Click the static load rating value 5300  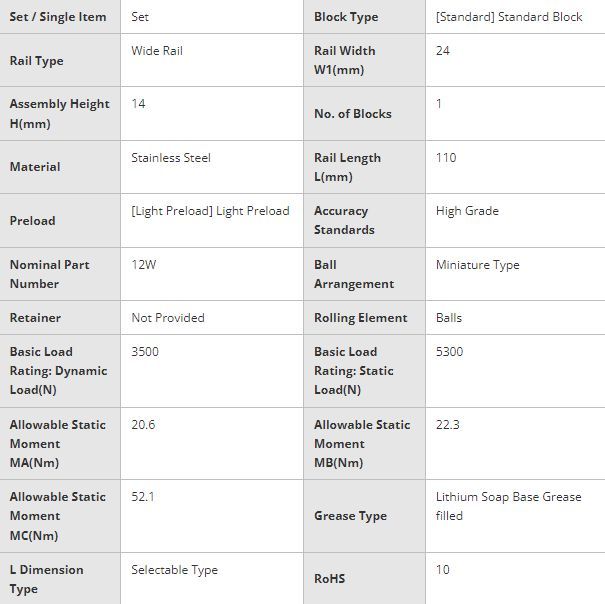[450, 352]
